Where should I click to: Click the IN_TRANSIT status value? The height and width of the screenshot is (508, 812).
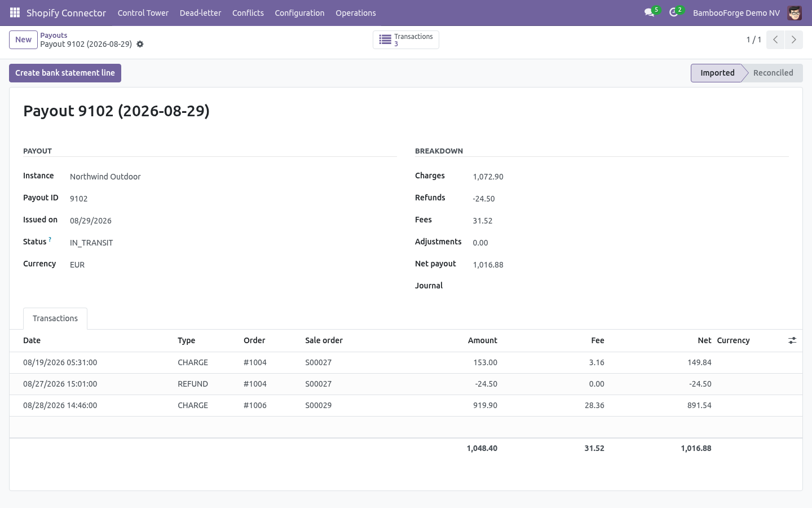[x=91, y=243]
